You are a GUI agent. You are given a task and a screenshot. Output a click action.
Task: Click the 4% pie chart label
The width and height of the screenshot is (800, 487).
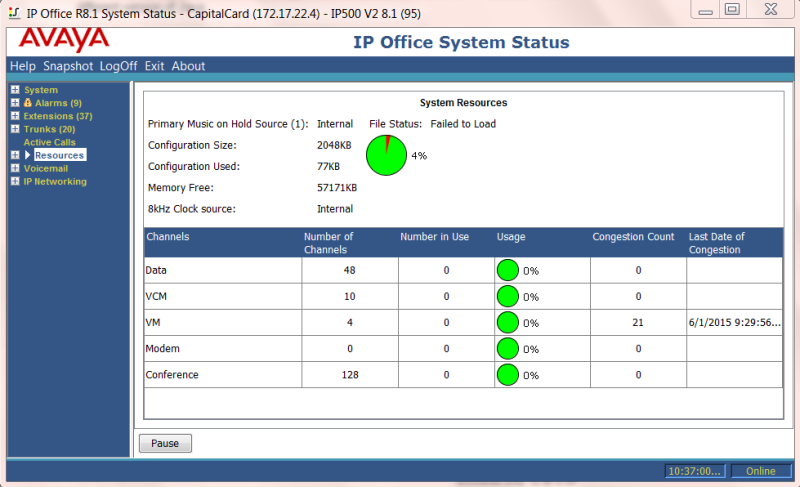point(419,156)
